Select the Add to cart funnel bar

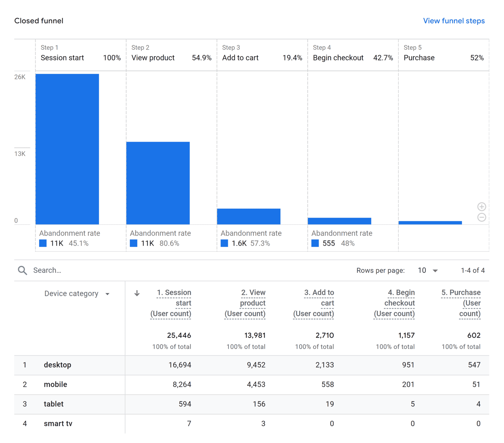pyautogui.click(x=249, y=216)
